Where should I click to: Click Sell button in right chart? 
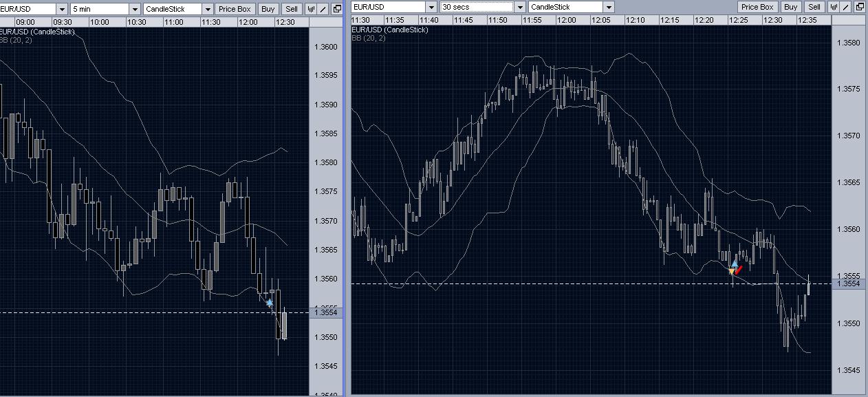814,7
